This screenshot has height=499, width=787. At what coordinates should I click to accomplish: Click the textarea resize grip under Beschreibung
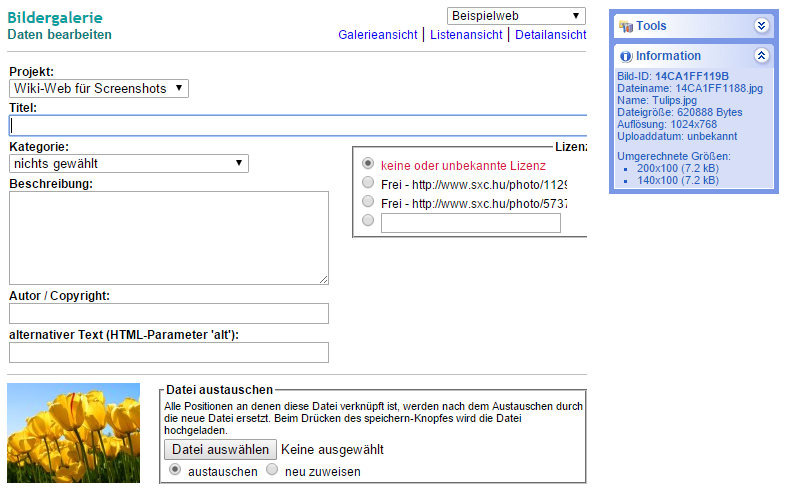point(324,280)
